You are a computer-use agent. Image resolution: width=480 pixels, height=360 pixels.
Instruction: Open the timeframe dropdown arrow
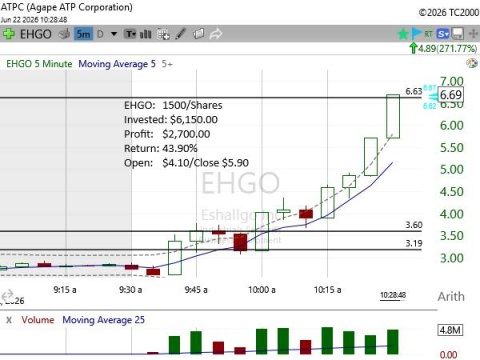coord(114,34)
